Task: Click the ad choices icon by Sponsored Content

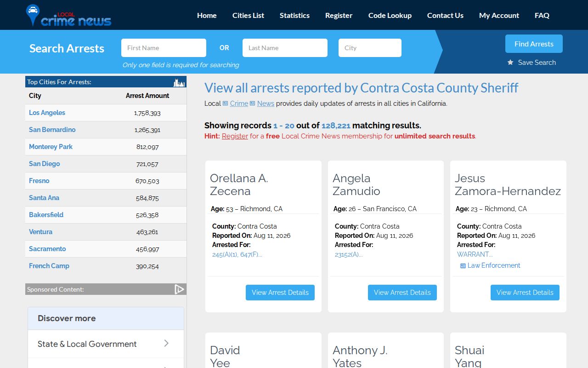Action: pos(179,289)
